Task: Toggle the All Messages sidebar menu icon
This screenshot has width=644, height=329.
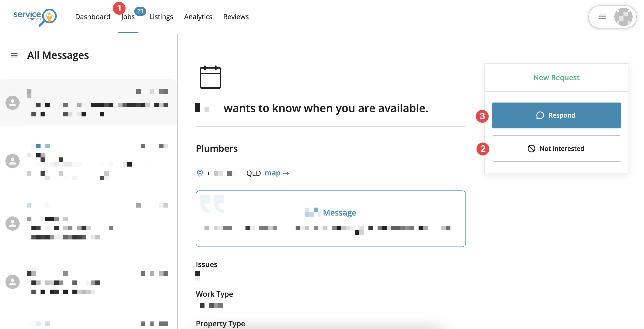Action: pos(14,55)
